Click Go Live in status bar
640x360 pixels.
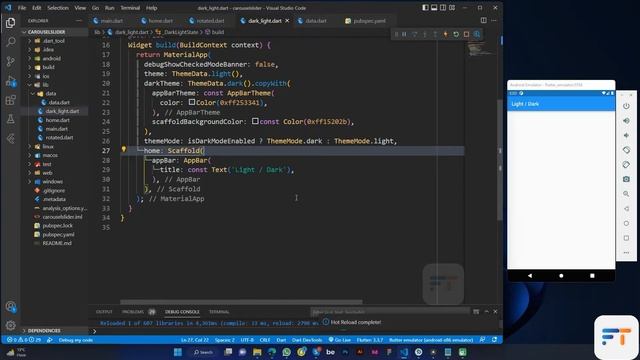(x=340, y=340)
